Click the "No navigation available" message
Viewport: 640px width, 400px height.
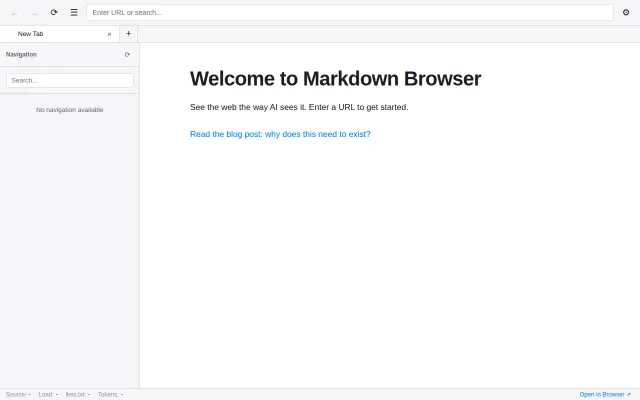tap(69, 110)
